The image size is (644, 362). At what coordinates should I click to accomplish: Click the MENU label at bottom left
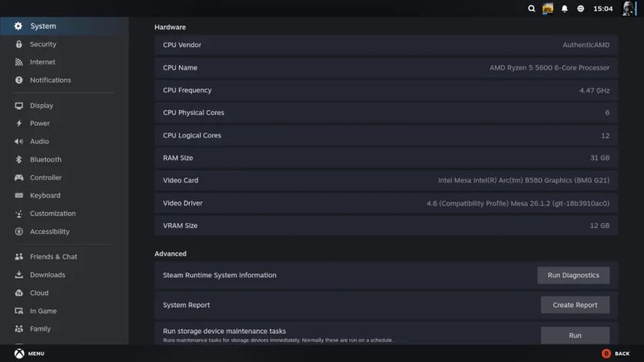(x=36, y=354)
